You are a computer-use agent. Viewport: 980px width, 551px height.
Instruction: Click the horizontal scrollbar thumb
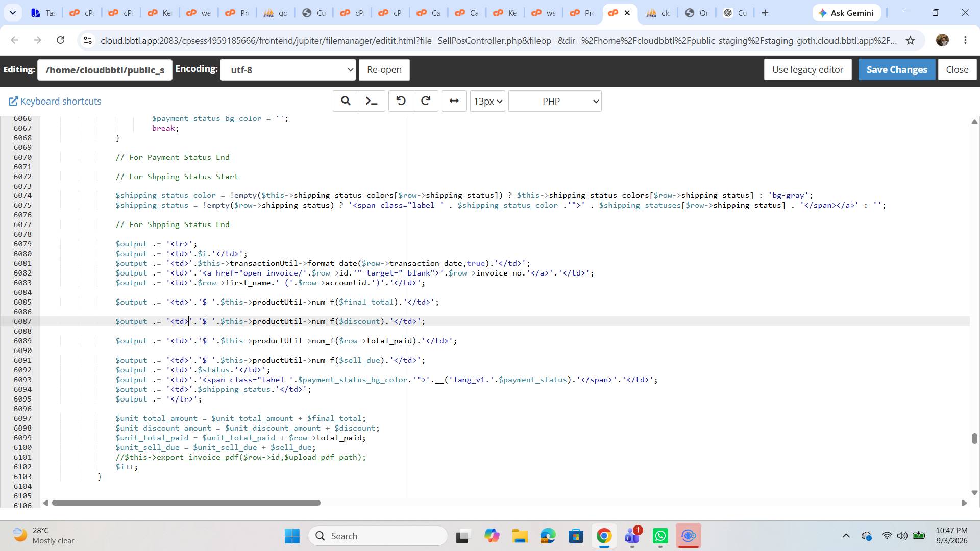click(x=186, y=503)
